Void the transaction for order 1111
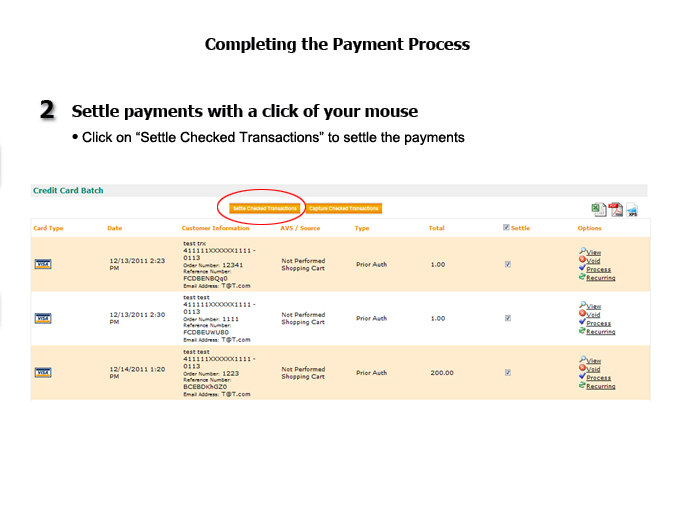This screenshot has height=505, width=675. 593,315
